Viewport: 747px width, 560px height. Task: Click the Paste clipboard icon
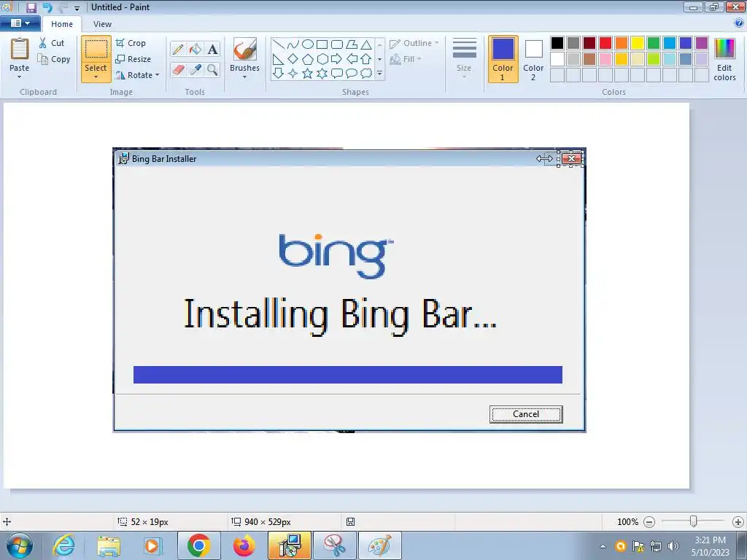pos(20,49)
